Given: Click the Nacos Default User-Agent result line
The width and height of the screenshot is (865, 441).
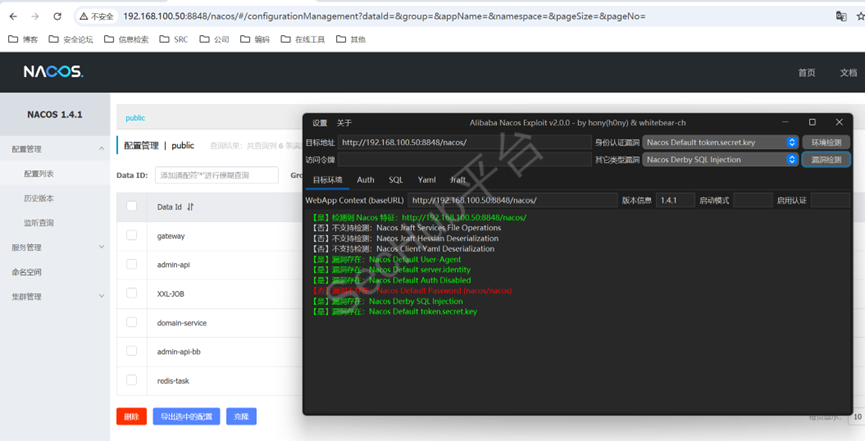Looking at the screenshot, I should [x=387, y=259].
